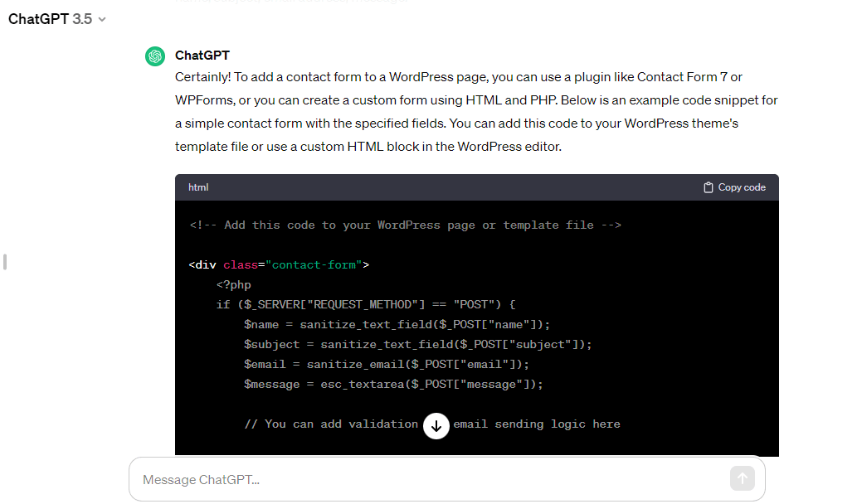This screenshot has width=862, height=504.
Task: Toggle the sidebar open via the left-edge handle
Action: 4,261
